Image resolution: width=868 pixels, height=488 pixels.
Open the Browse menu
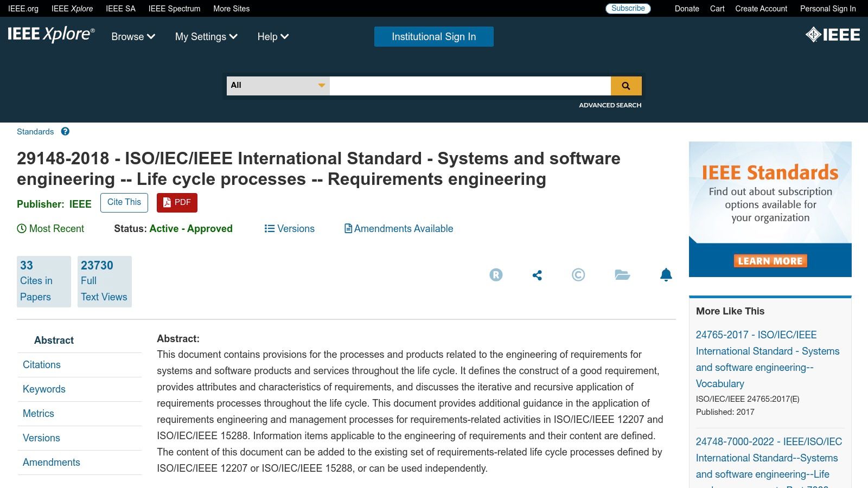132,37
